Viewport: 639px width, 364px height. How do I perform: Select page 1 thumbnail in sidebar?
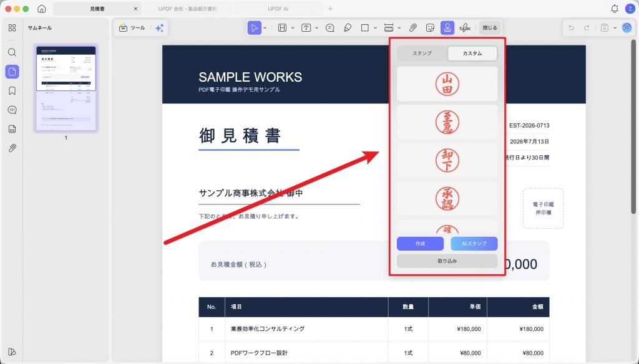(x=66, y=89)
